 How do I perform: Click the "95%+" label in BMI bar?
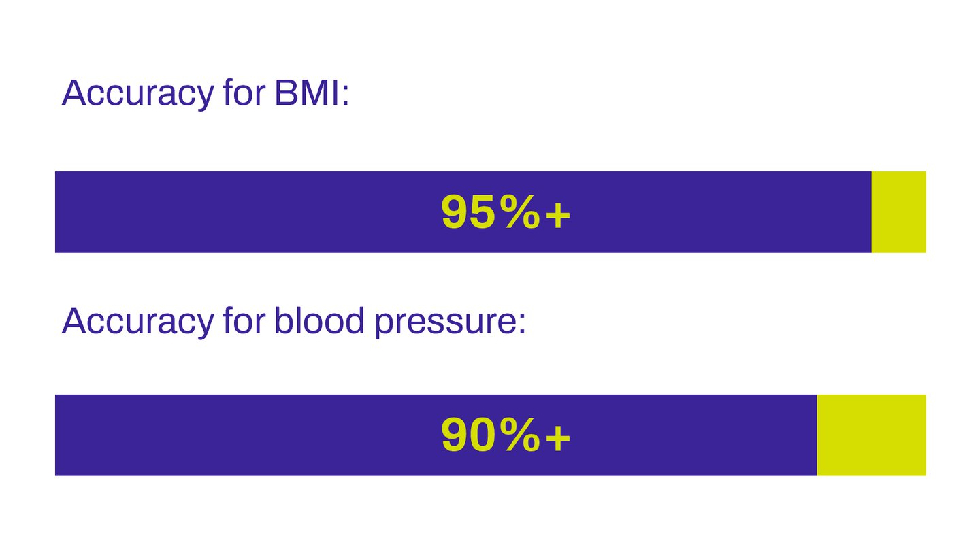(x=505, y=212)
